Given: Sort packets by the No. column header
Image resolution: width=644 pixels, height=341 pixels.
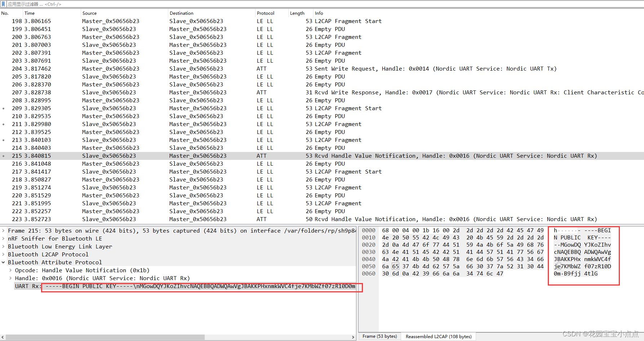Looking at the screenshot, I should [5, 13].
